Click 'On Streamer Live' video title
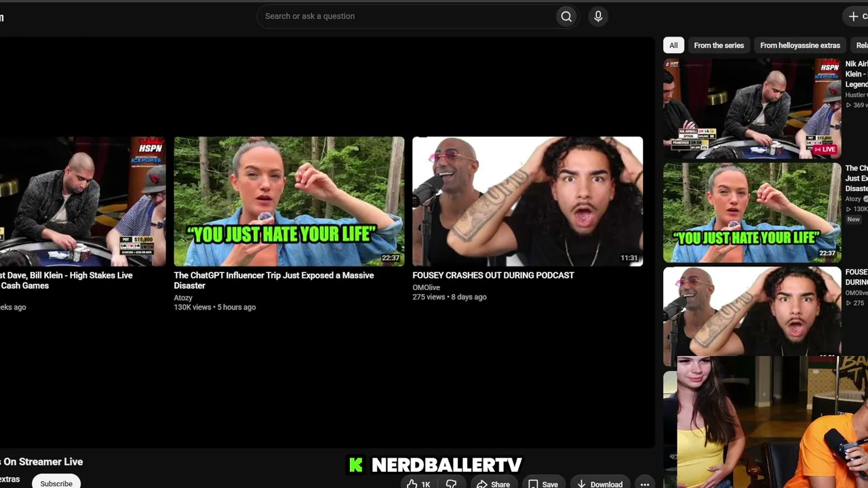The height and width of the screenshot is (488, 868). [41, 462]
